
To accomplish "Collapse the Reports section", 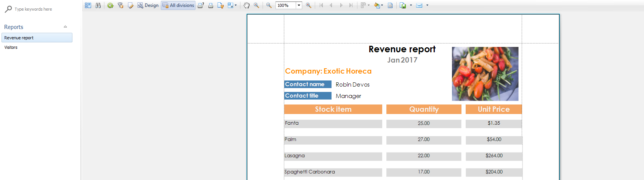I will click(65, 27).
